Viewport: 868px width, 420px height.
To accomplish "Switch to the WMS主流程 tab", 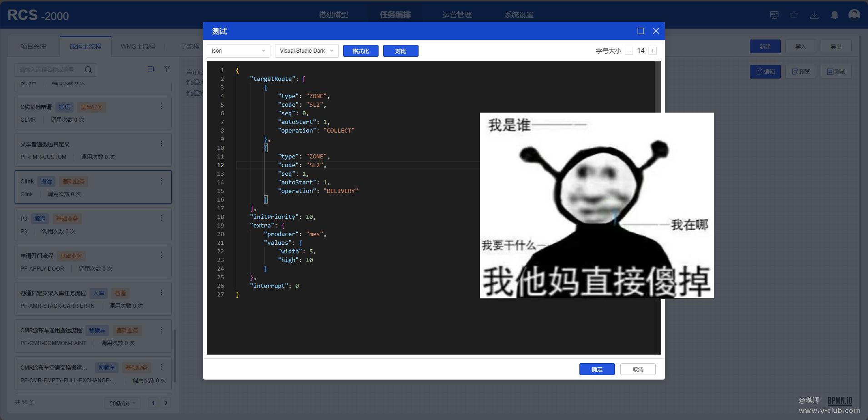I will [138, 46].
